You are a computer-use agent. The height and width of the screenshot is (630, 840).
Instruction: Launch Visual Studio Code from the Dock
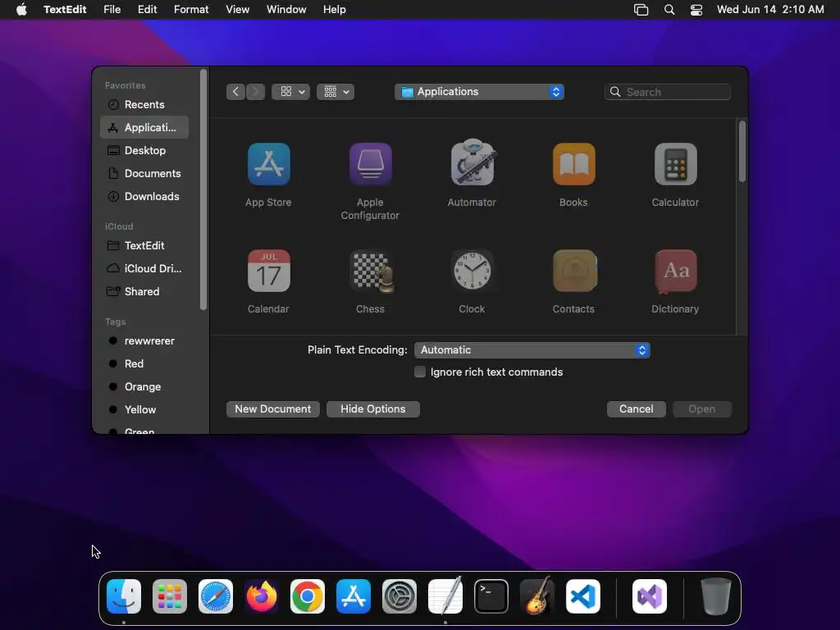click(x=583, y=596)
